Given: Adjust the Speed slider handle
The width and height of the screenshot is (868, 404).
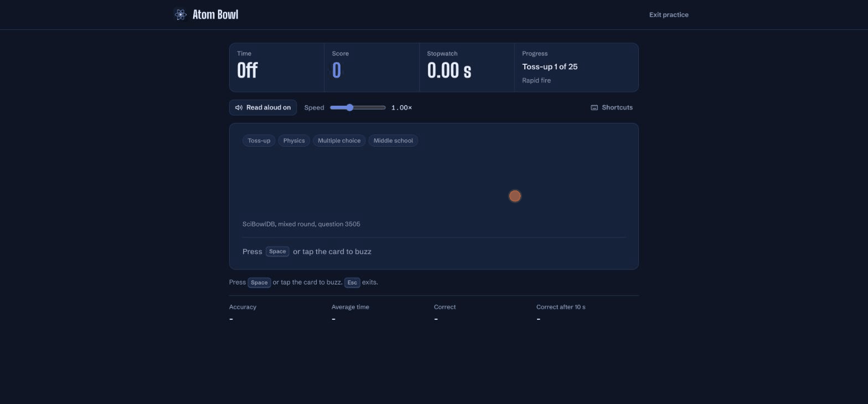Looking at the screenshot, I should 349,107.
